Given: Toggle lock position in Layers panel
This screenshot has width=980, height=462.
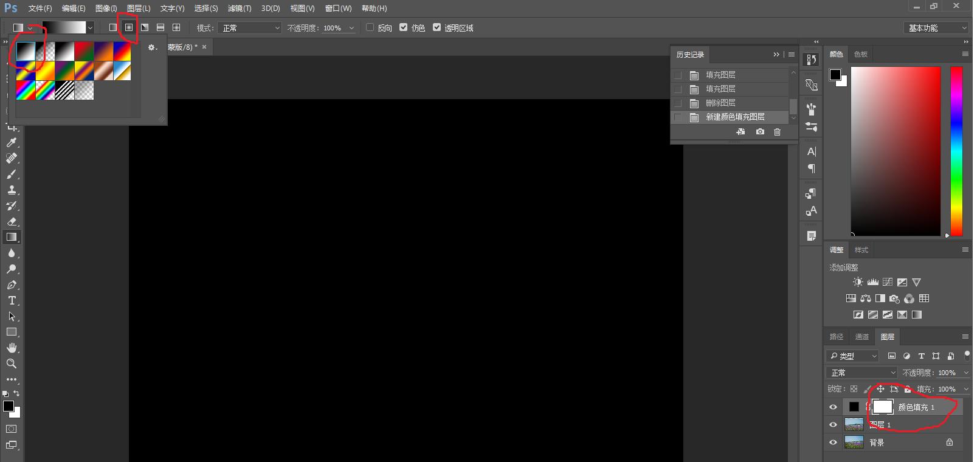Looking at the screenshot, I should pyautogui.click(x=880, y=389).
